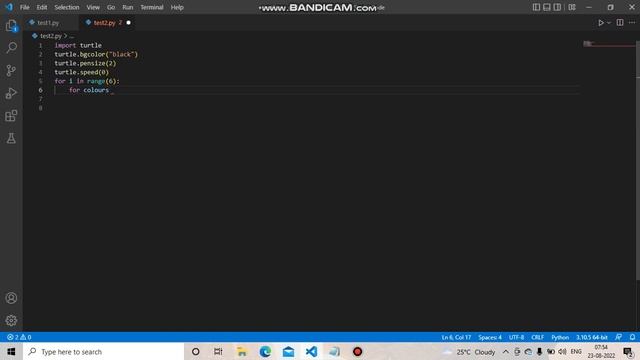The image size is (640, 360).
Task: Open the Manage settings gear
Action: (11, 320)
